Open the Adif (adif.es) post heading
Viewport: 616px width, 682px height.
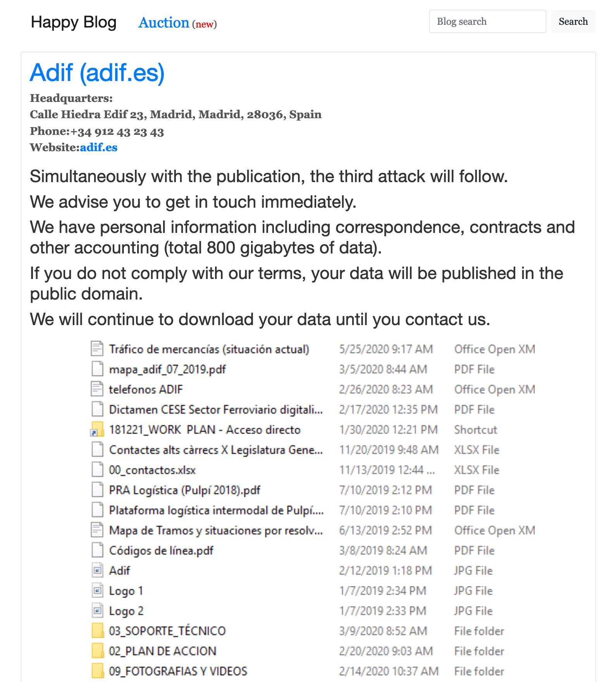[97, 72]
